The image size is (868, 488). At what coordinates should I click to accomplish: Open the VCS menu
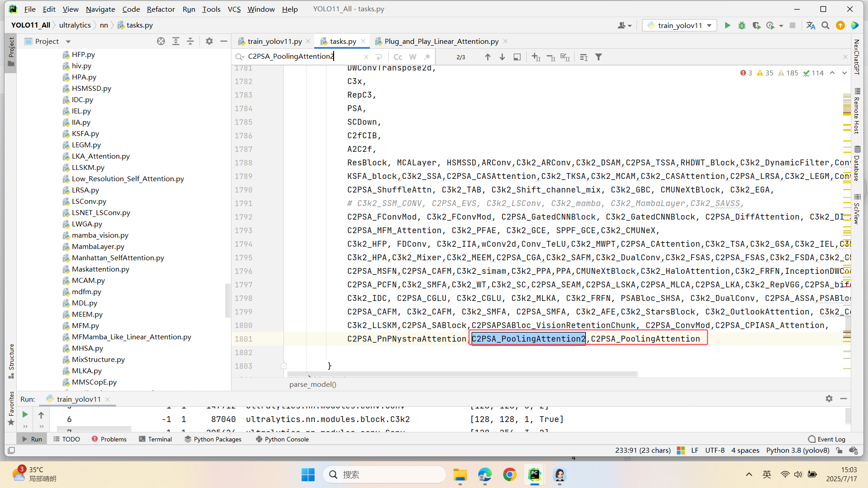coord(234,9)
